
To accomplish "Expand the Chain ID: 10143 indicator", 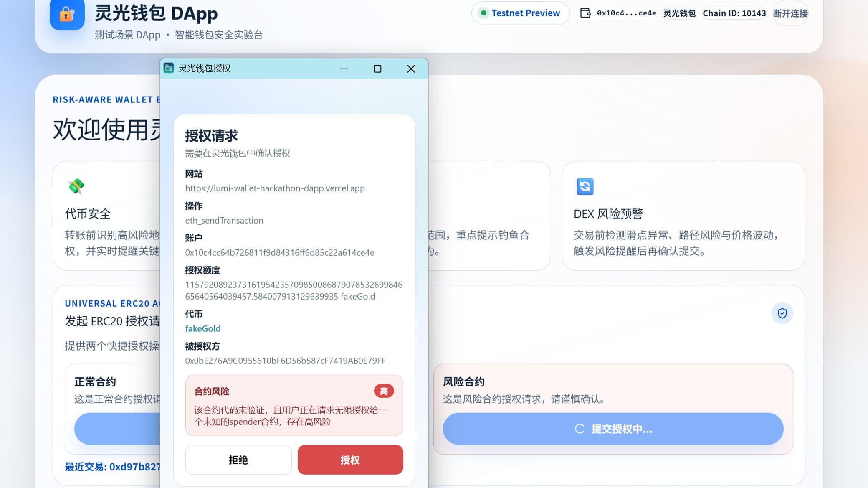I will pos(733,13).
